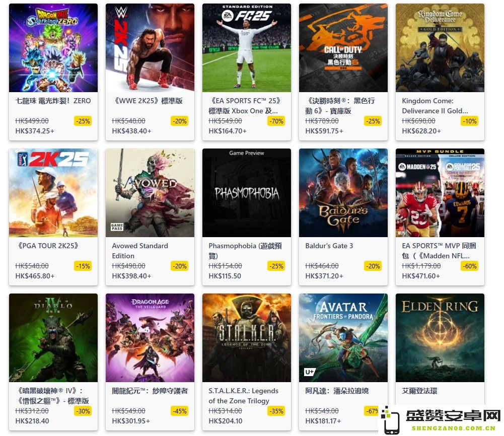
Task: Open Dragon Age The Veilguard cover image
Action: 150,338
